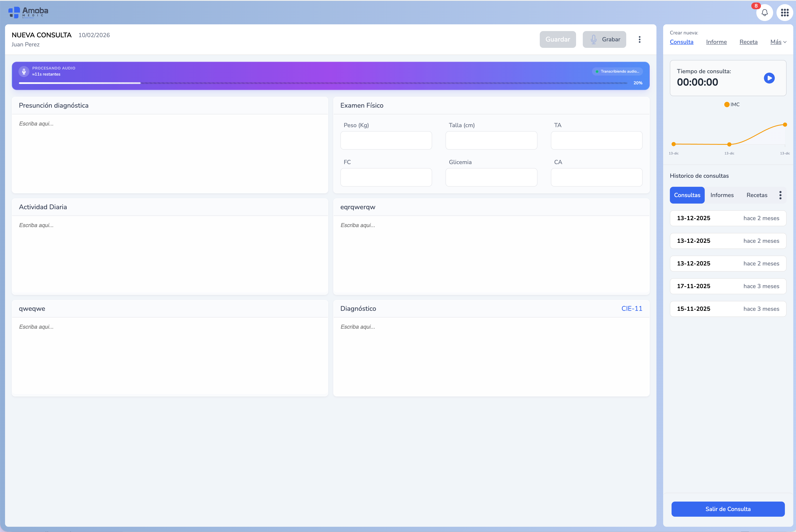Image resolution: width=796 pixels, height=532 pixels.
Task: Switch to the Informes tab
Action: coord(722,195)
